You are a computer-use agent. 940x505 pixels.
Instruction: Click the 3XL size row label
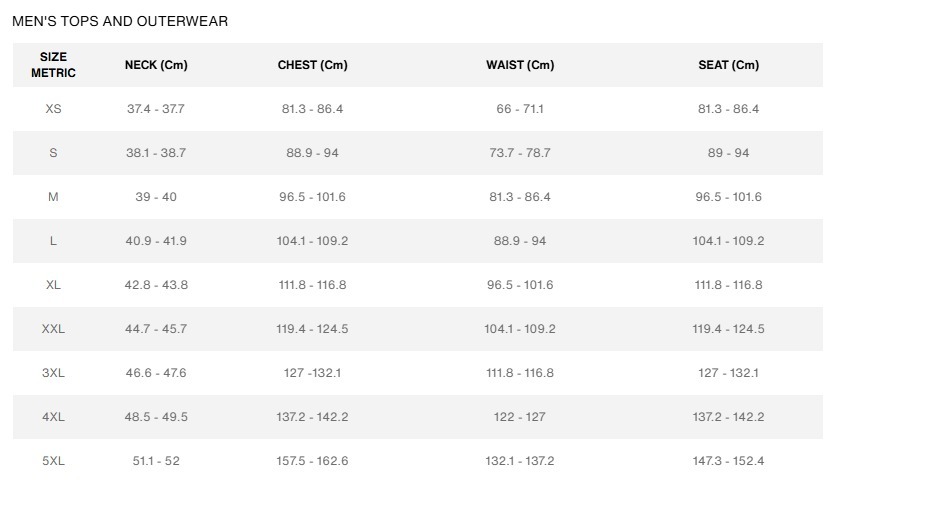pyautogui.click(x=53, y=373)
